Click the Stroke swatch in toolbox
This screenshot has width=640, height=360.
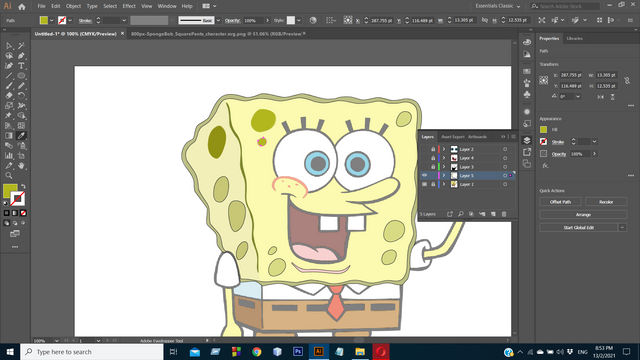point(18,199)
